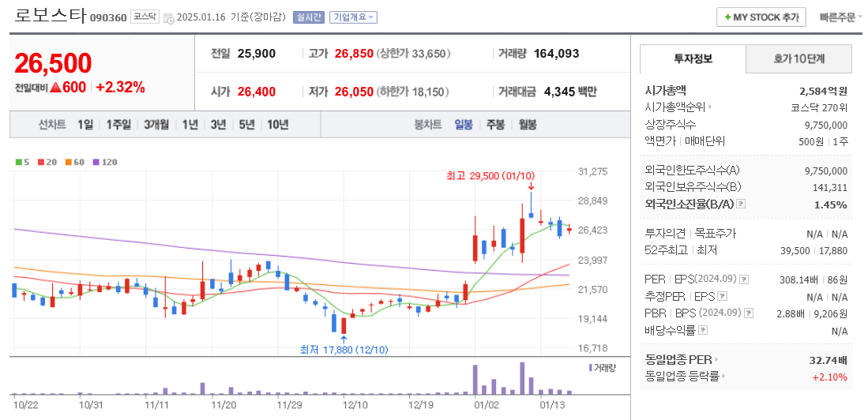Click the 저가 value 26,050
Viewport: 868px width, 420px height.
(x=353, y=92)
